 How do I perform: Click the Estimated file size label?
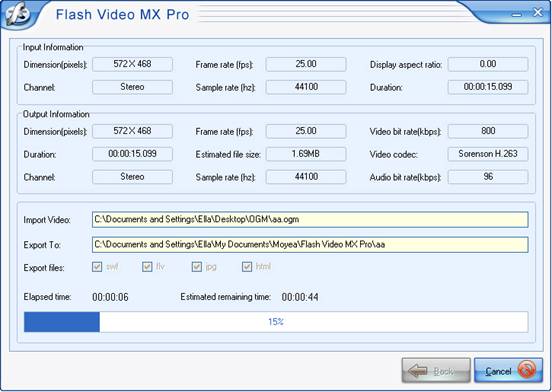228,154
